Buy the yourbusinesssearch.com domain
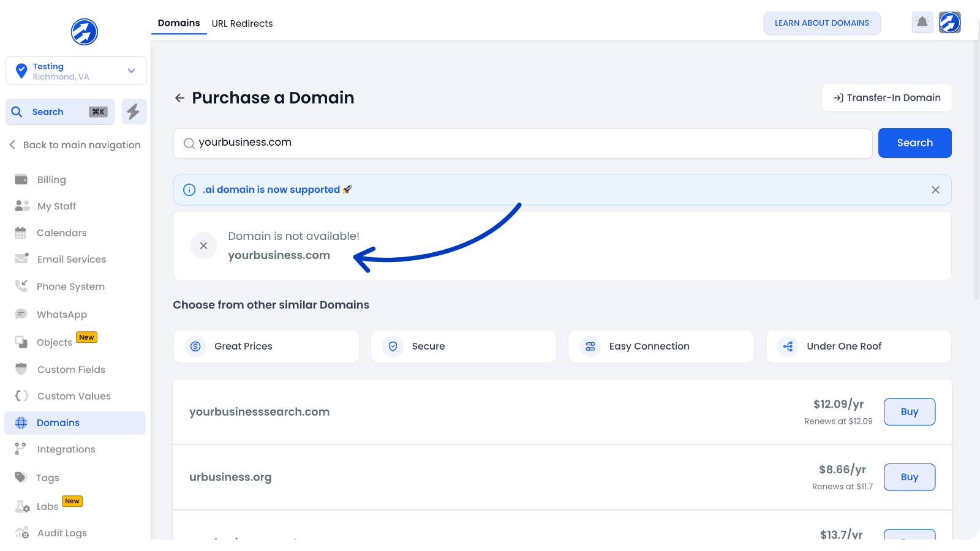The height and width of the screenshot is (551, 980). tap(909, 412)
